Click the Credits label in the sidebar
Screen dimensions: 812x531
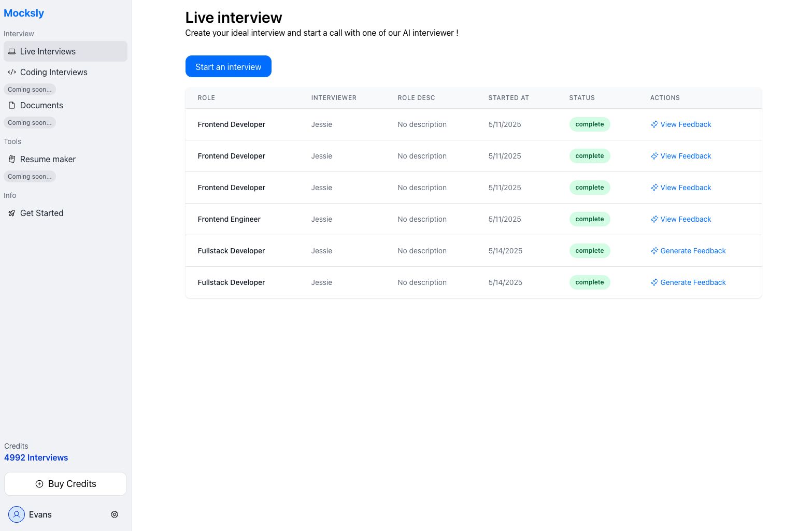pyautogui.click(x=16, y=446)
